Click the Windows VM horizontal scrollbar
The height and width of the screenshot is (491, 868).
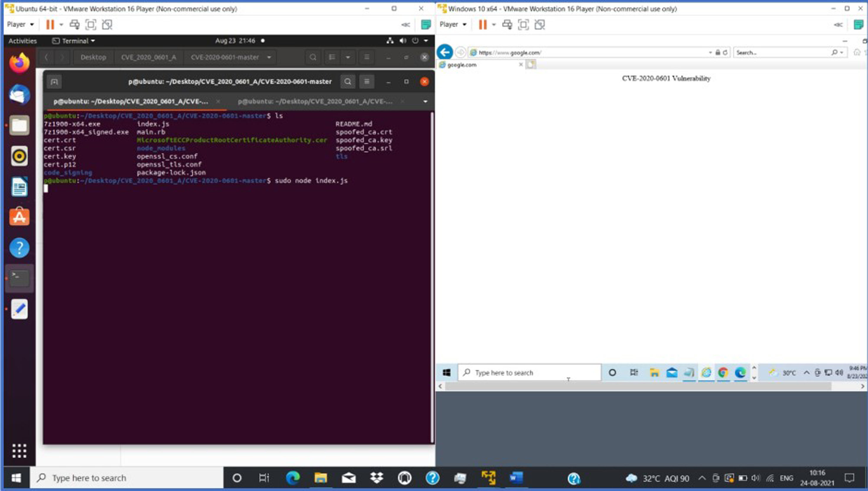pos(638,386)
